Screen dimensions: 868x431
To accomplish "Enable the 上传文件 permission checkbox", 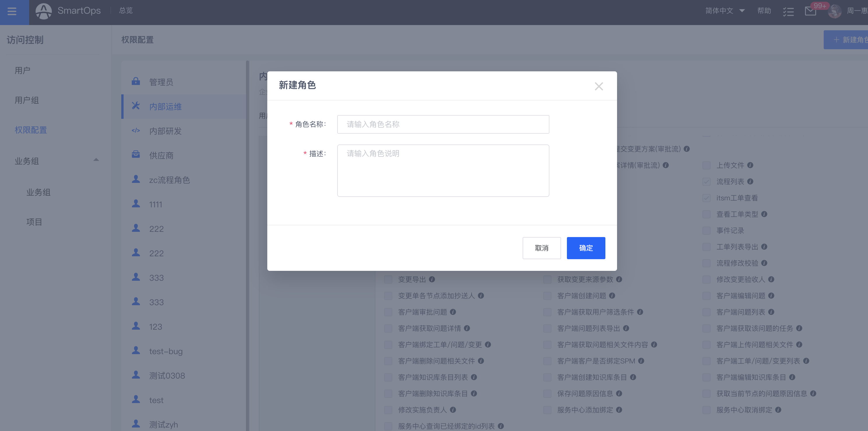I will click(x=706, y=165).
